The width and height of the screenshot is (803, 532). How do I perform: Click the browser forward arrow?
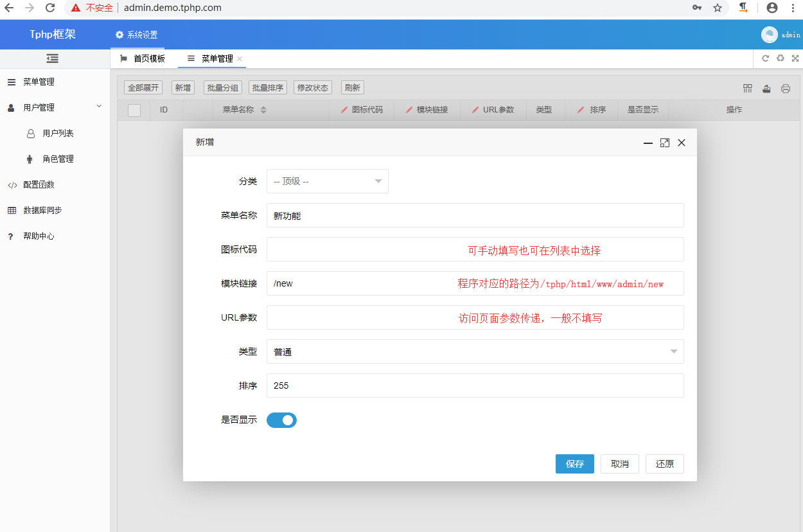pyautogui.click(x=30, y=8)
